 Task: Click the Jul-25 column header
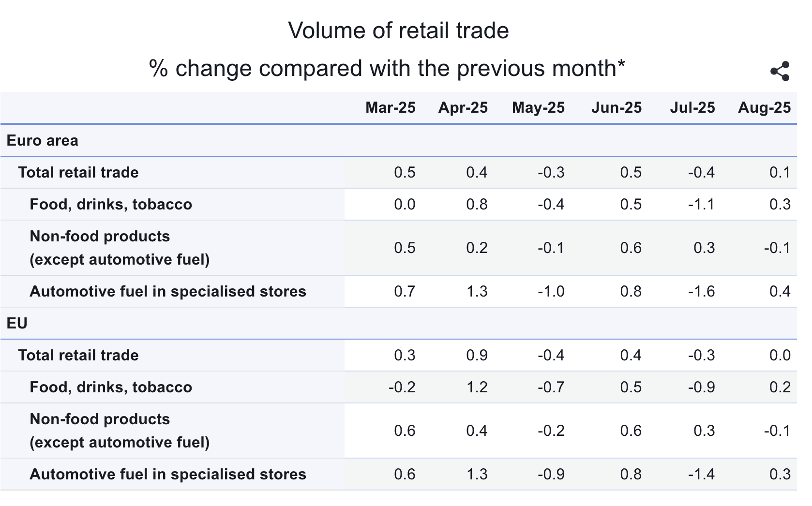point(692,107)
